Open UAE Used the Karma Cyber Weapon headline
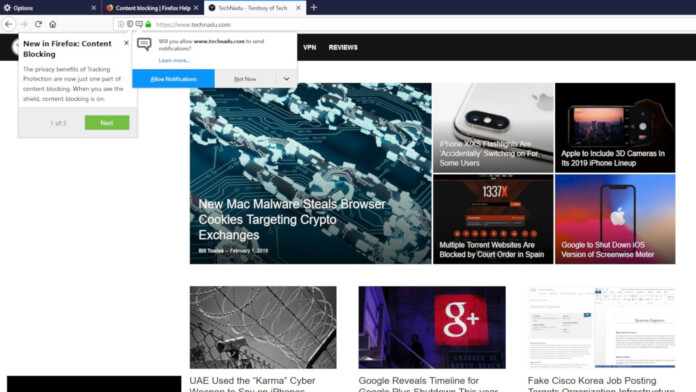The width and height of the screenshot is (696, 392). 253,384
